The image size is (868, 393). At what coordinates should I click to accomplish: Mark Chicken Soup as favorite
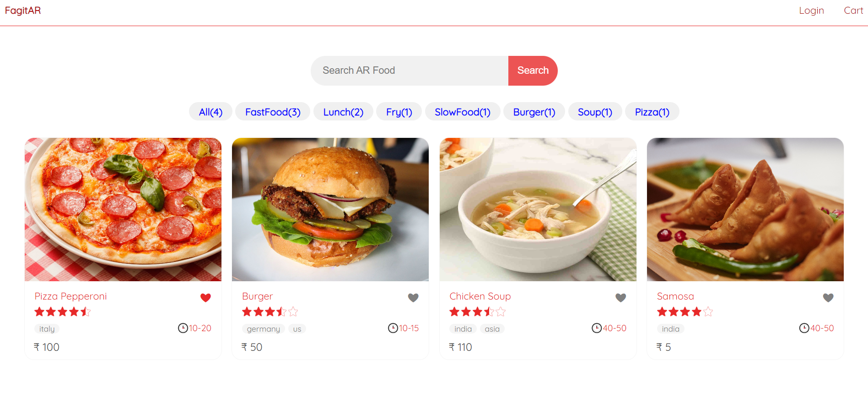[620, 298]
